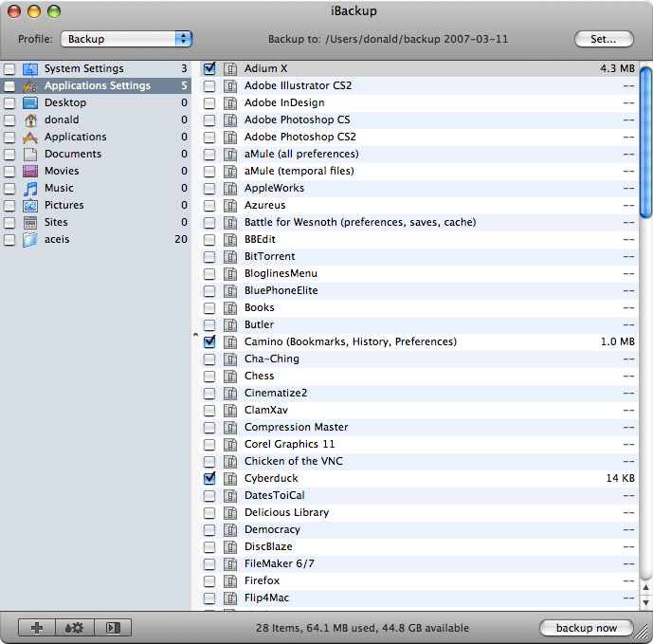Viewport: 653px width, 644px height.
Task: Enable the AppleWorks checkbox
Action: [209, 189]
